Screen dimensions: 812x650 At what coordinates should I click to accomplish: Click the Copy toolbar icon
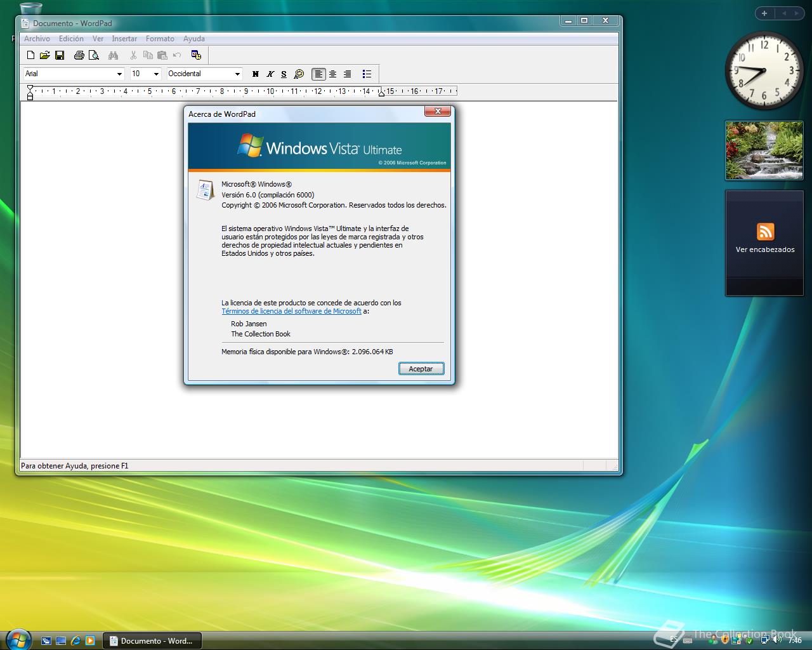(148, 55)
